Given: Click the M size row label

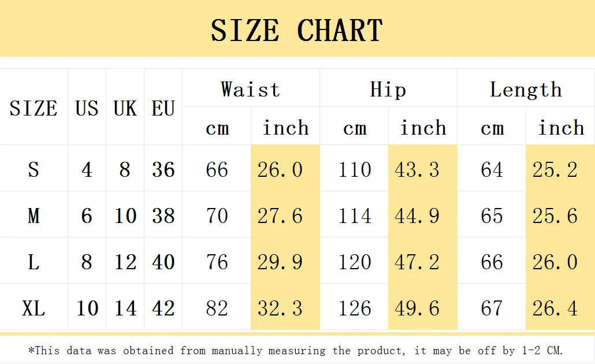Looking at the screenshot, I should click(x=34, y=216).
